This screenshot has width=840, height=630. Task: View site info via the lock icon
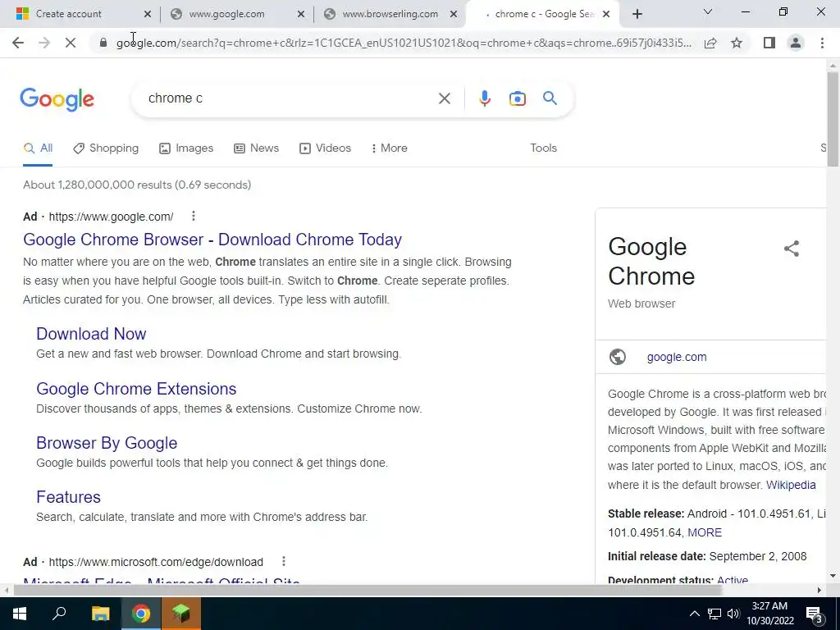pyautogui.click(x=103, y=43)
